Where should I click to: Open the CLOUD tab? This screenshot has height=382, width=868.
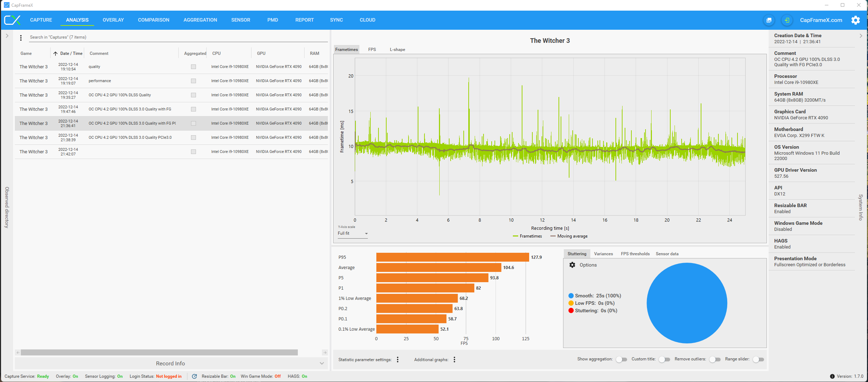368,20
